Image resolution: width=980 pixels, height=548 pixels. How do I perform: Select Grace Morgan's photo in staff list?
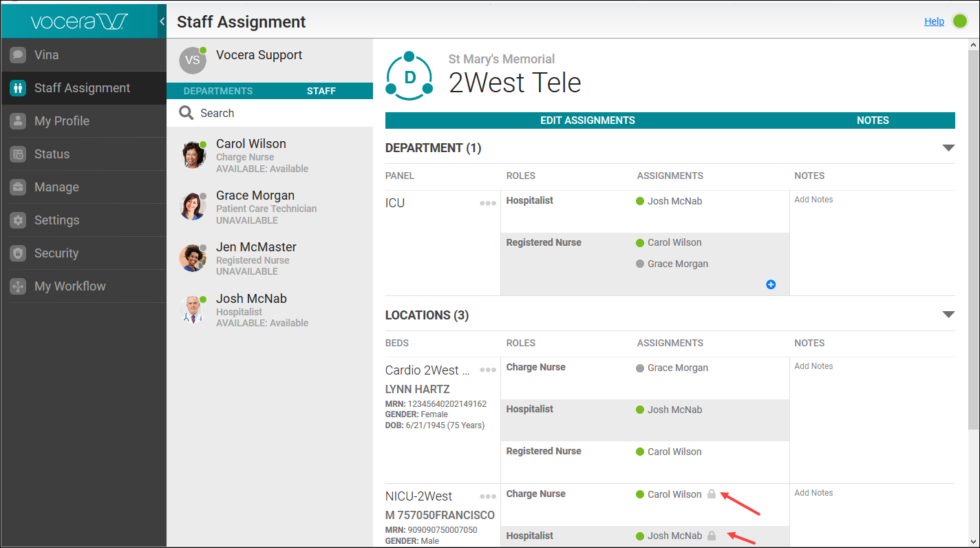(193, 207)
